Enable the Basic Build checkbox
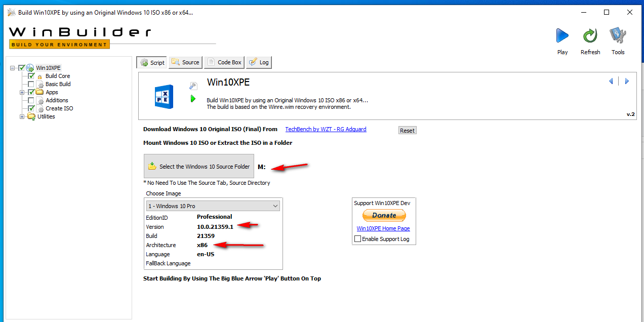The height and width of the screenshot is (322, 644). pyautogui.click(x=31, y=84)
